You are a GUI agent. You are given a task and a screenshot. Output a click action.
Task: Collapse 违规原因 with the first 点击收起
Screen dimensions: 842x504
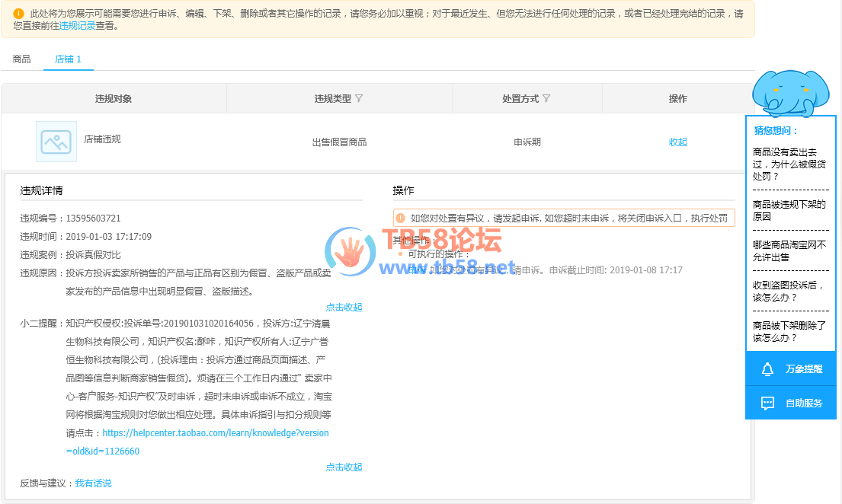click(x=344, y=307)
